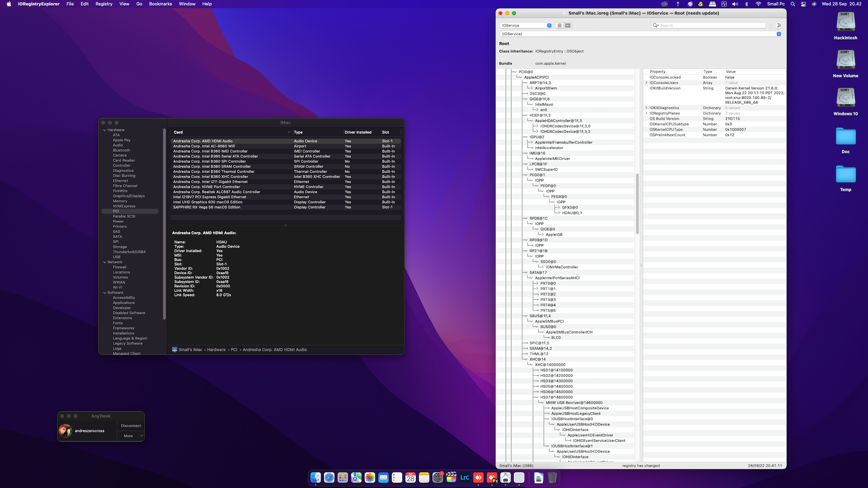Click the search stepper in IORegistryExplorer

770,25
